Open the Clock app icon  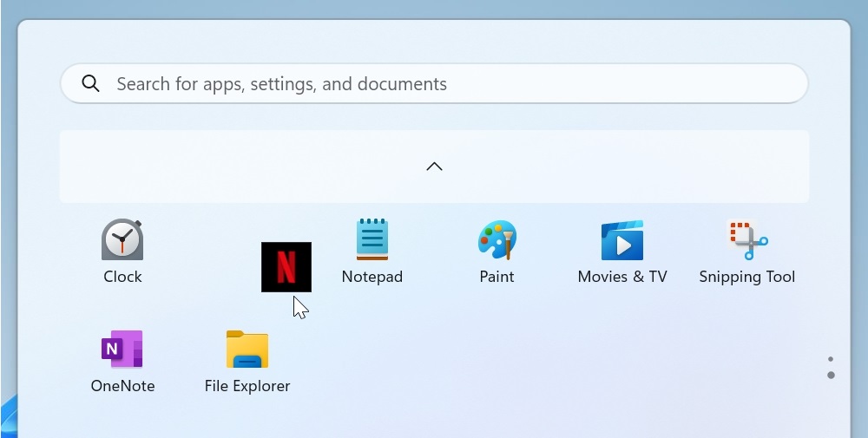122,240
